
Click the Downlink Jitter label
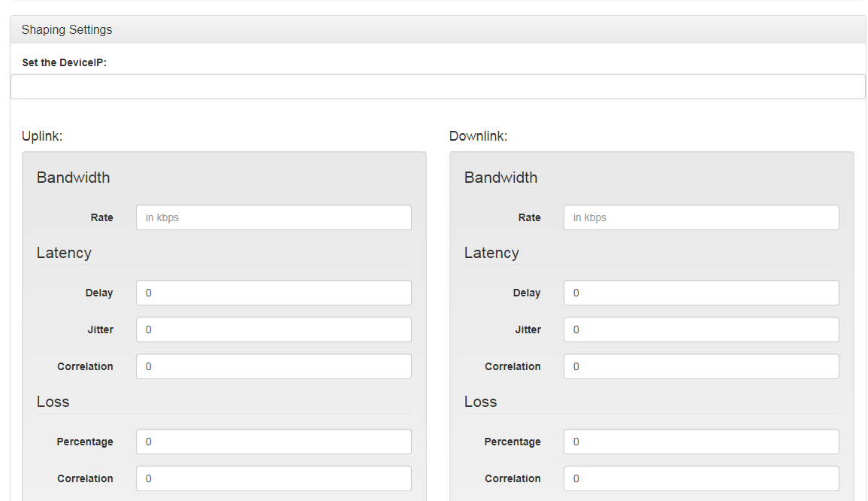tap(528, 329)
